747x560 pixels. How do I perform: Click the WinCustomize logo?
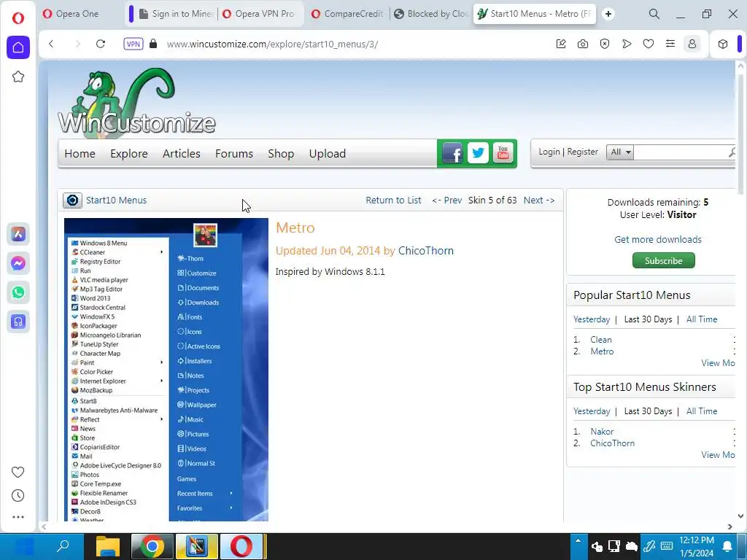136,102
